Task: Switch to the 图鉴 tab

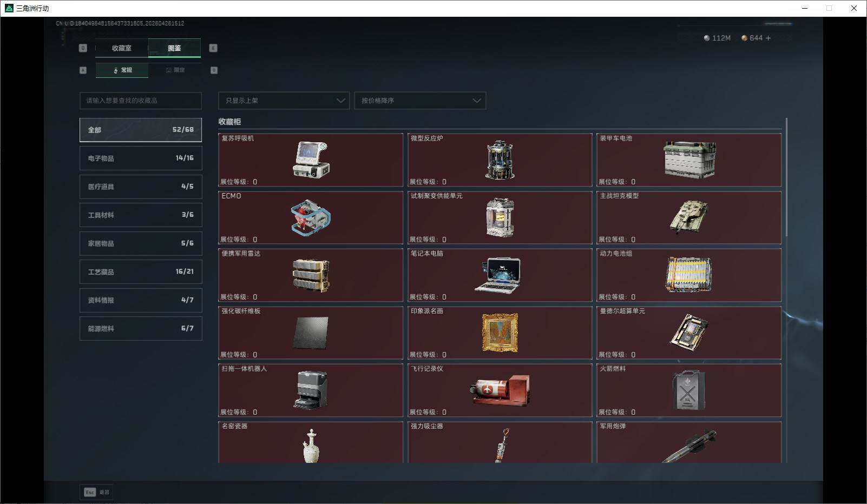Action: click(x=174, y=48)
